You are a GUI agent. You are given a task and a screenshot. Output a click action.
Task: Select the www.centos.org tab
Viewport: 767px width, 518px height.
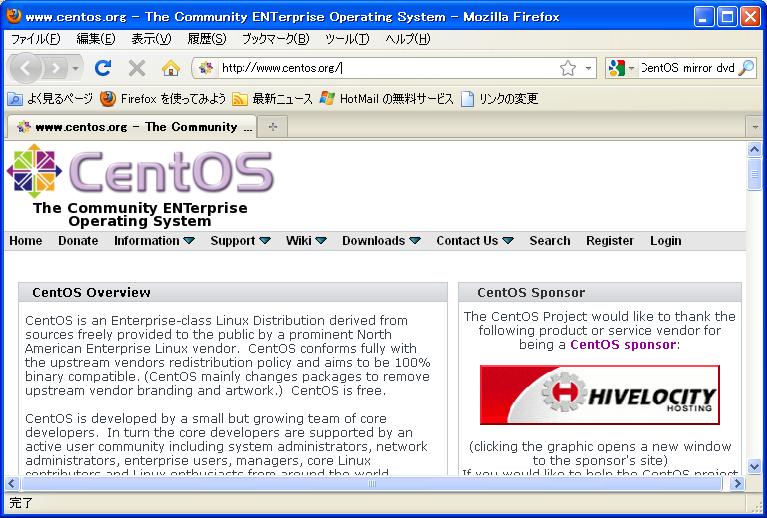click(132, 127)
